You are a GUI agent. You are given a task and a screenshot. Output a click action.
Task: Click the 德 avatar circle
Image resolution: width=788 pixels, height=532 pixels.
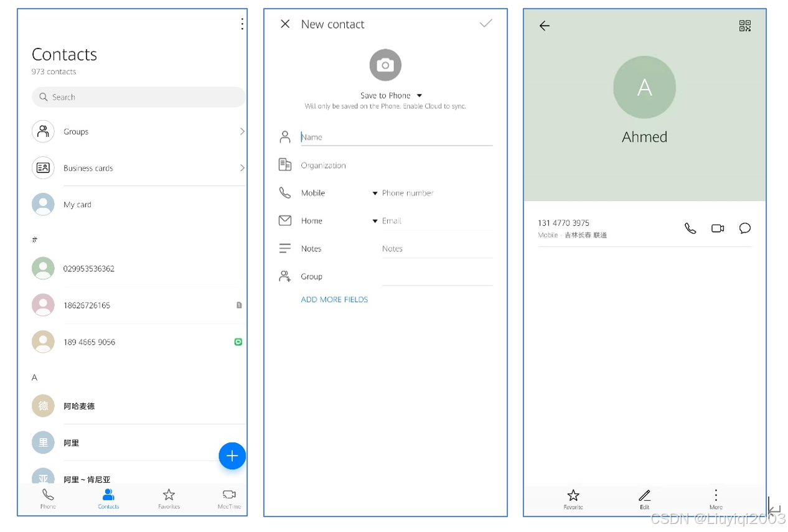[x=43, y=406]
